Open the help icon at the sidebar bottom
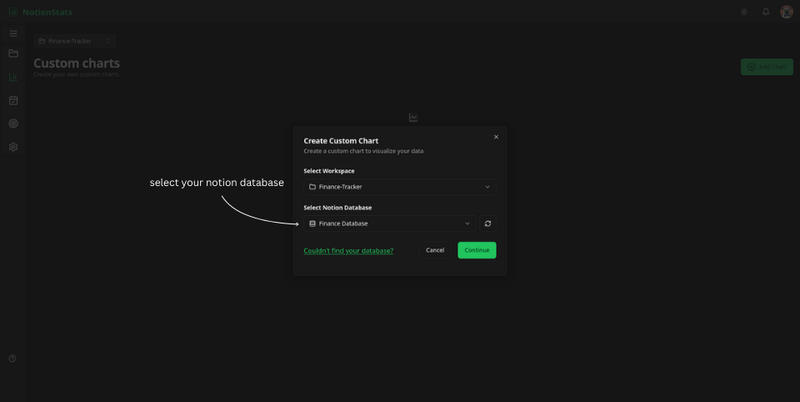This screenshot has height=402, width=800. (13, 359)
